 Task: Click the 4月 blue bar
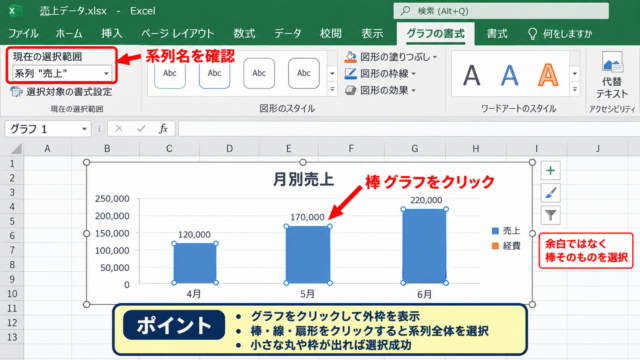195,263
